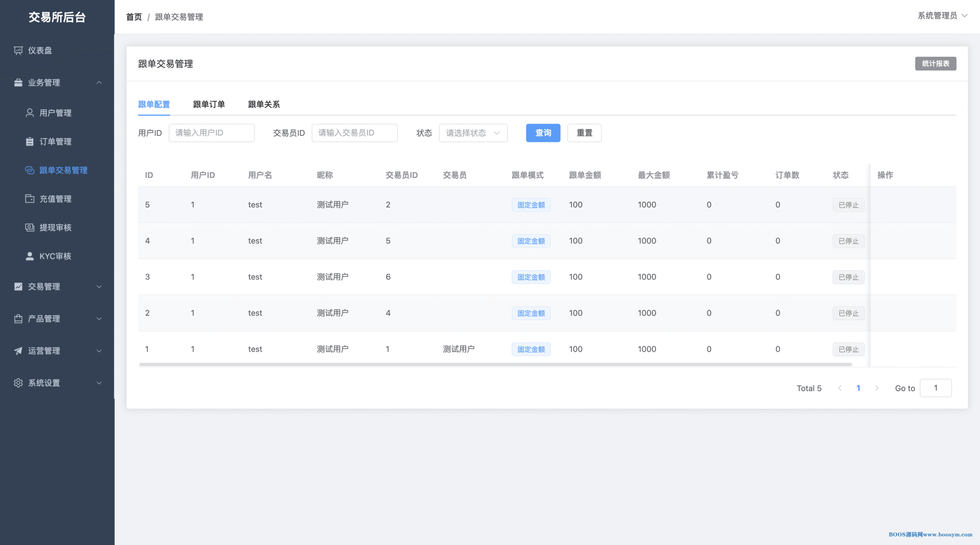
Task: Click the 提现审核 icon in sidebar
Action: point(29,227)
